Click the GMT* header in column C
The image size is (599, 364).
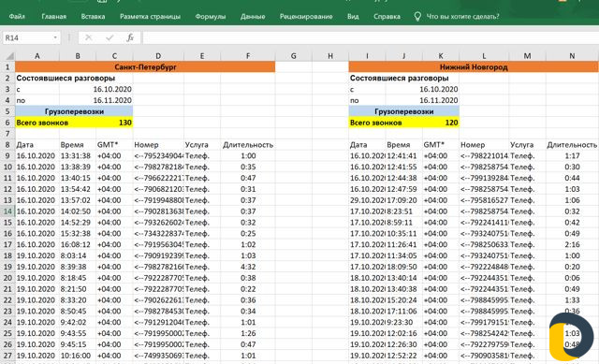pyautogui.click(x=108, y=145)
